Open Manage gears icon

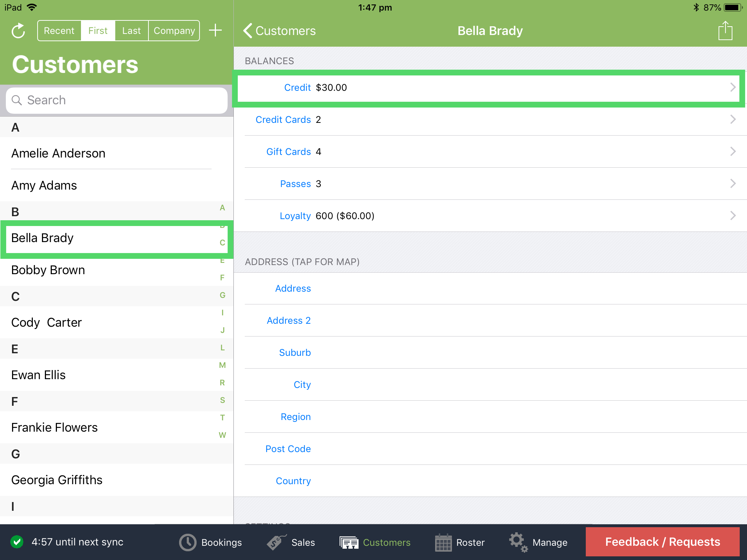(518, 542)
